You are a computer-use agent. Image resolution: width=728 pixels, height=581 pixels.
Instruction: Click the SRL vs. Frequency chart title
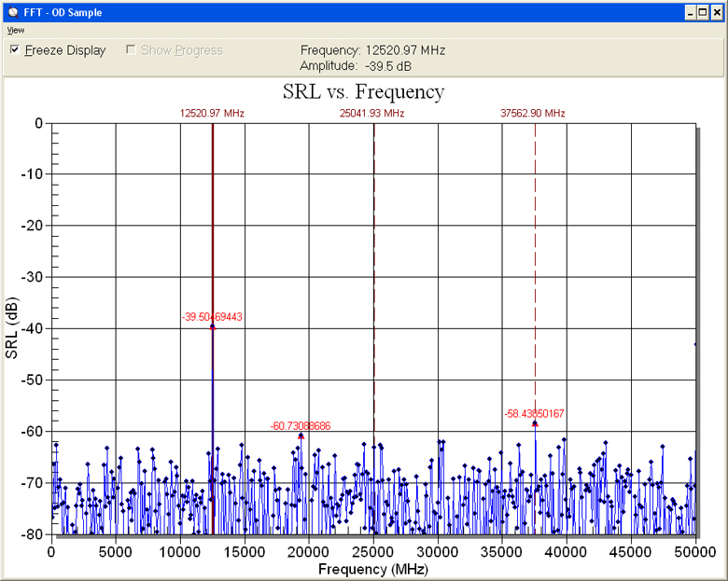364,91
